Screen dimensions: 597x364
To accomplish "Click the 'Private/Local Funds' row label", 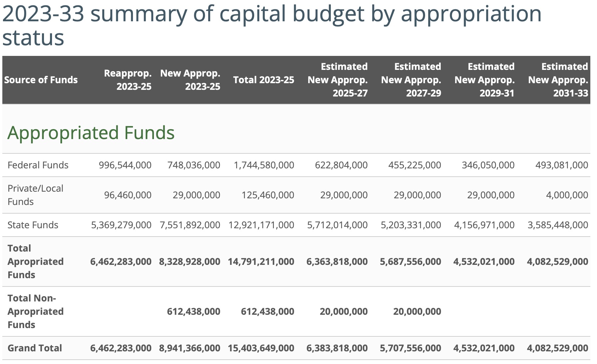I will click(35, 195).
